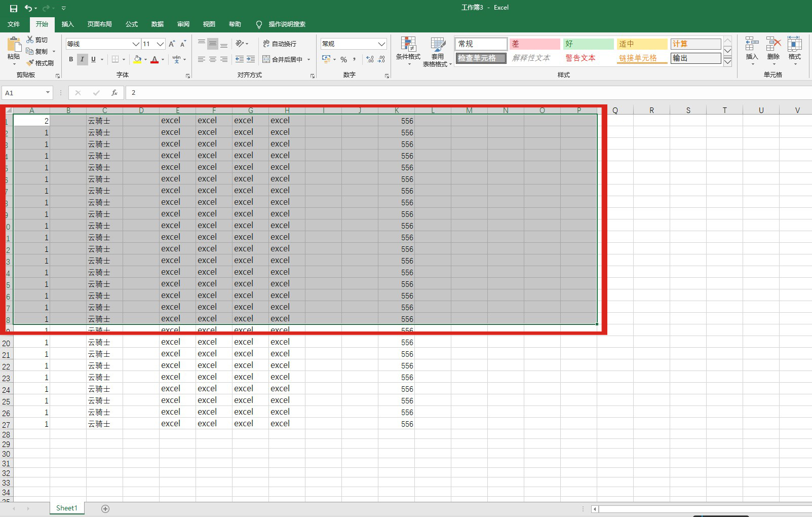Image resolution: width=812 pixels, height=517 pixels.
Task: Open the text orientation dropdown
Action: tap(242, 44)
